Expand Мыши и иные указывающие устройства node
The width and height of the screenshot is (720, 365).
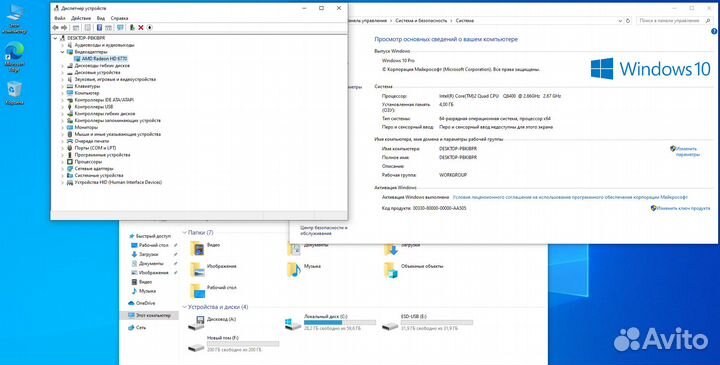tap(63, 134)
